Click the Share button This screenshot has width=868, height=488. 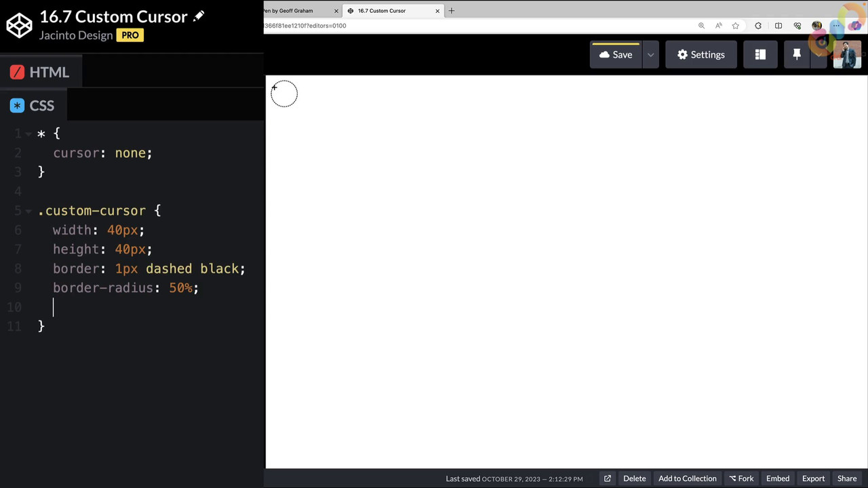(847, 479)
